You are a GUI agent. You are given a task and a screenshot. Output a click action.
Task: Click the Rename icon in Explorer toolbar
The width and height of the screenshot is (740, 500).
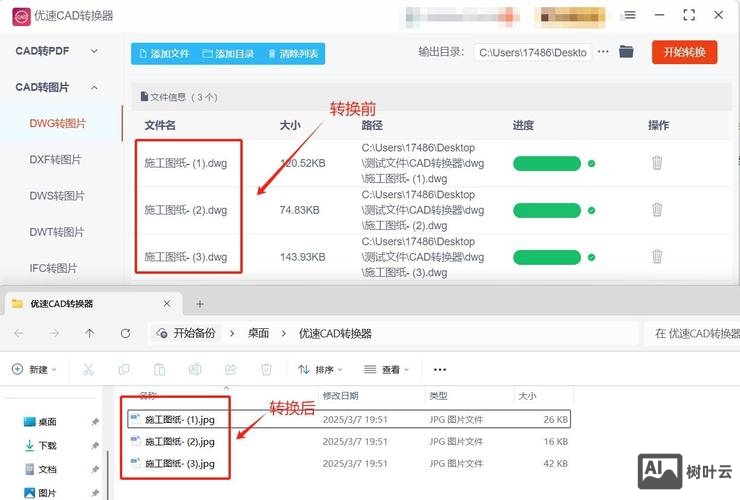(195, 369)
